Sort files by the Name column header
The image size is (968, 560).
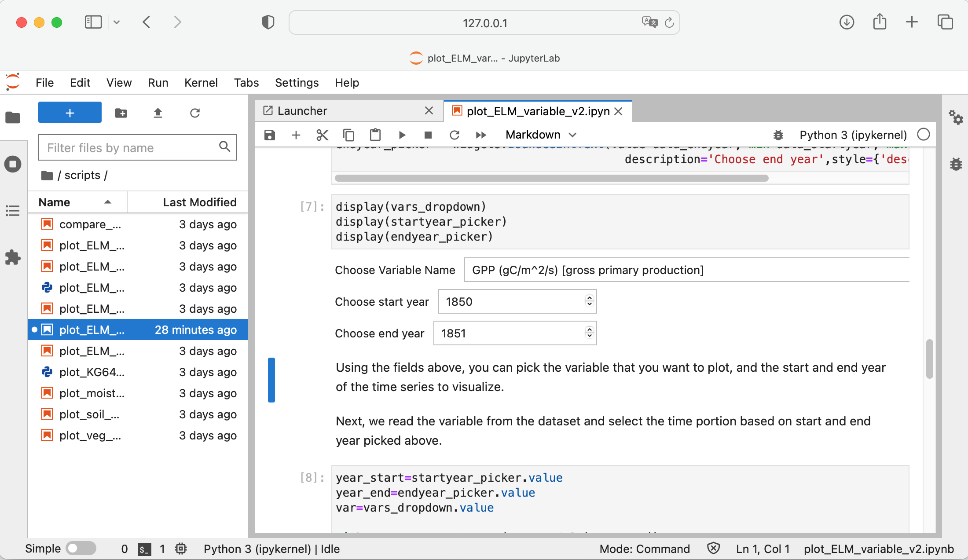coord(55,202)
